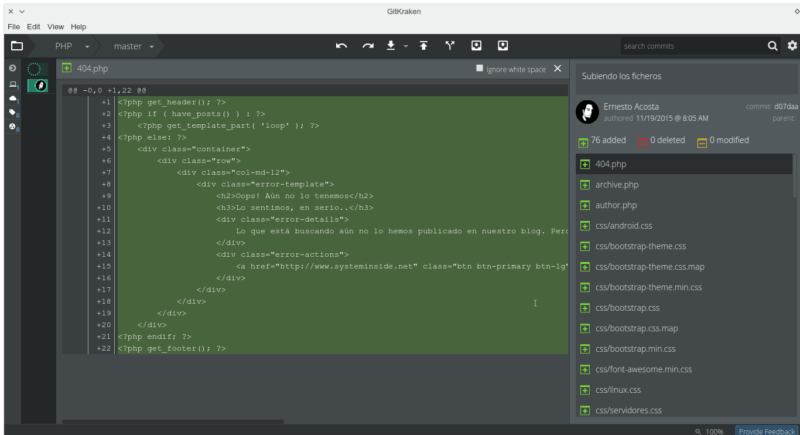Select 404.php in the file list

click(x=684, y=164)
